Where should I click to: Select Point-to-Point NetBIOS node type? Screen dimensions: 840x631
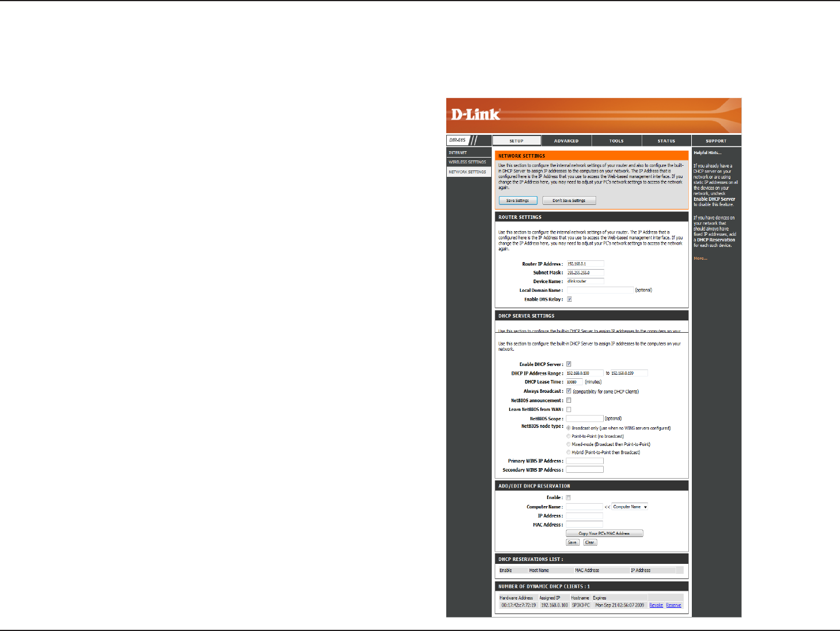(x=569, y=436)
